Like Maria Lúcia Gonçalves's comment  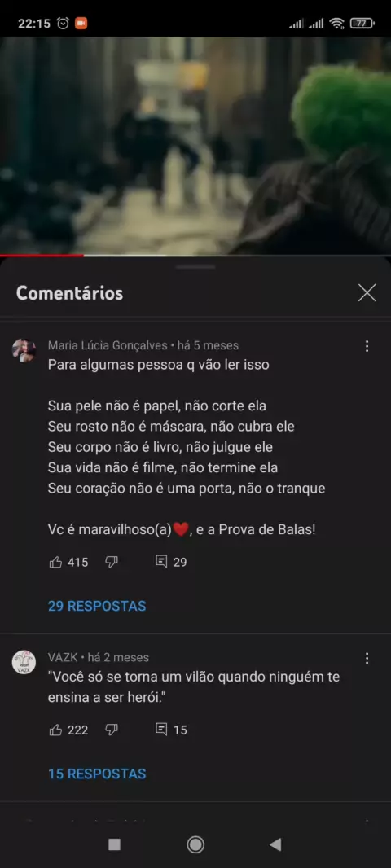[56, 563]
